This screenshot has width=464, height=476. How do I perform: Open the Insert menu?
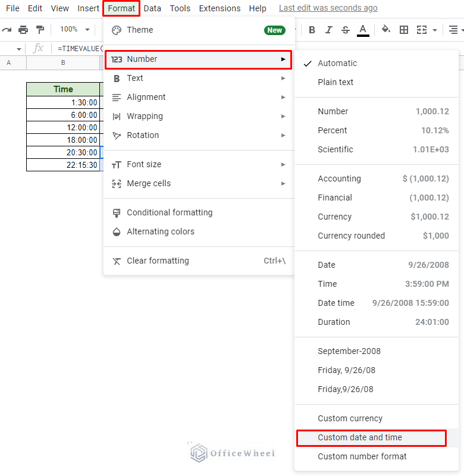88,8
